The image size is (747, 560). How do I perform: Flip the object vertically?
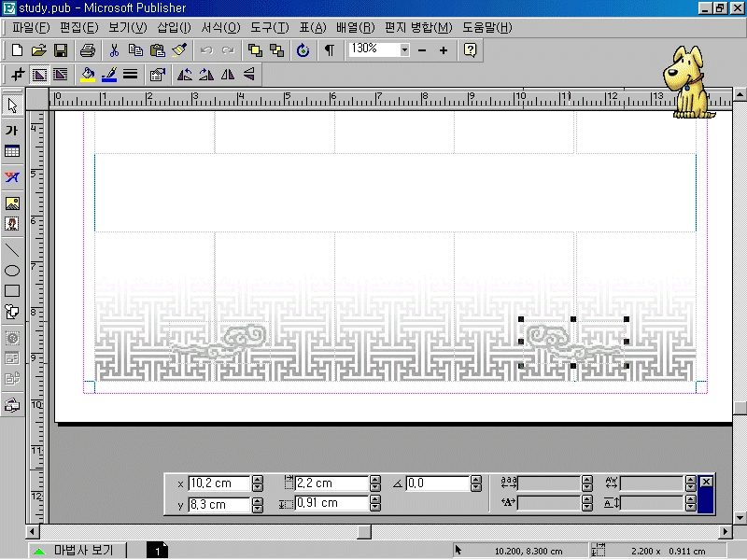[x=249, y=75]
